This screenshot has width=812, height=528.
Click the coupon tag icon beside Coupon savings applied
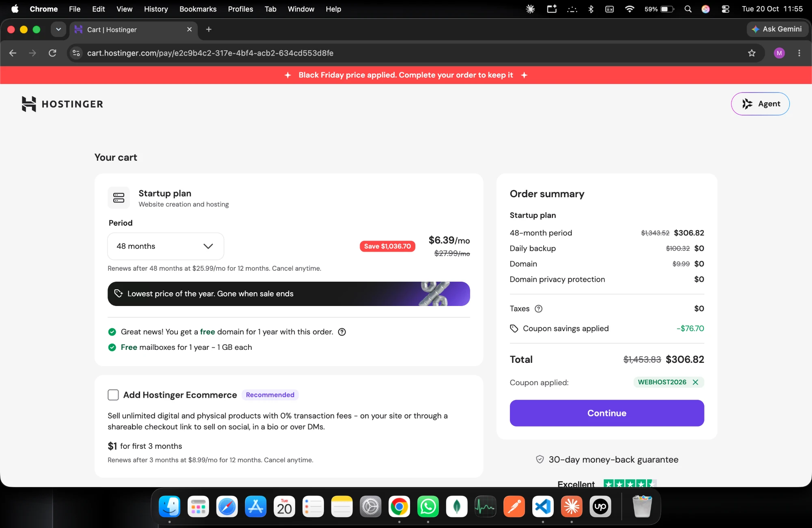tap(514, 329)
